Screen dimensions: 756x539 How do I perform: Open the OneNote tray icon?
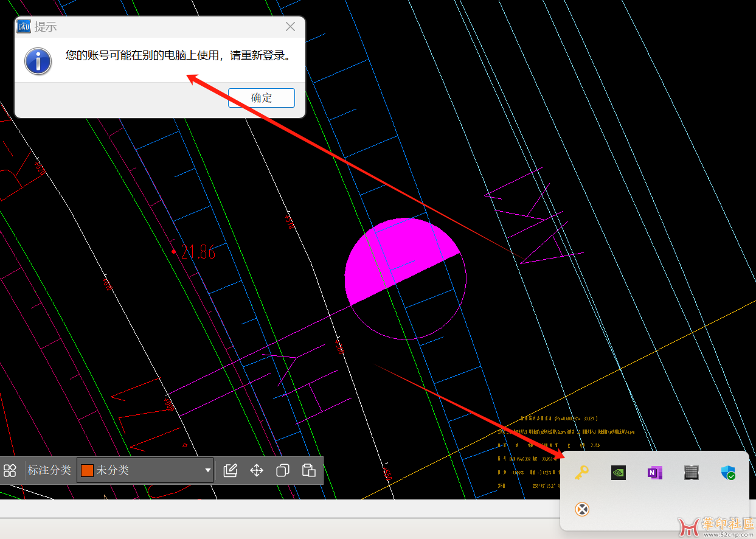655,473
